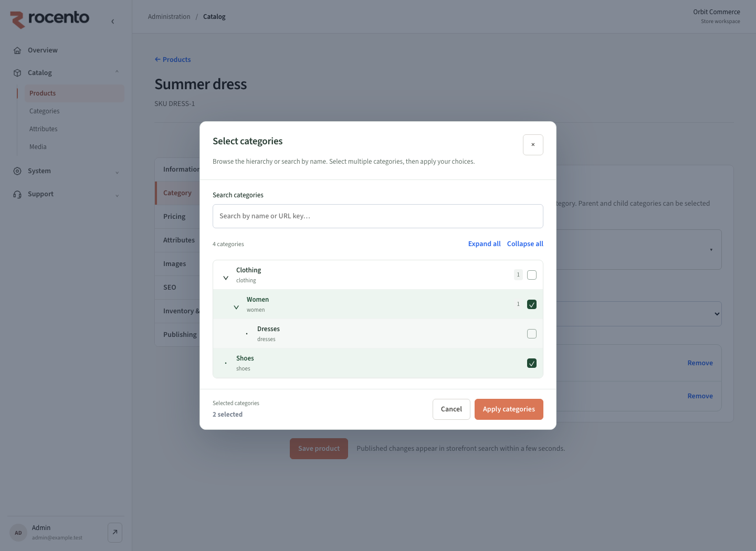Viewport: 756px width, 551px height.
Task: Click the Orbit Commerce workspace label
Action: [716, 12]
